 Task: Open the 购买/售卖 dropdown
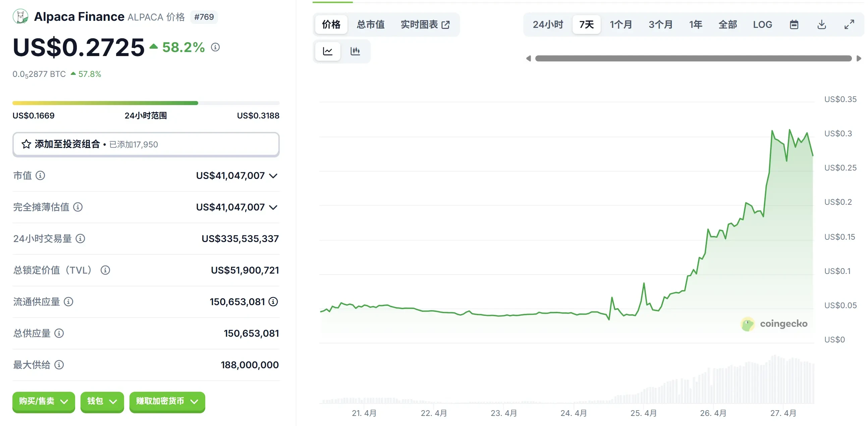[x=43, y=402]
